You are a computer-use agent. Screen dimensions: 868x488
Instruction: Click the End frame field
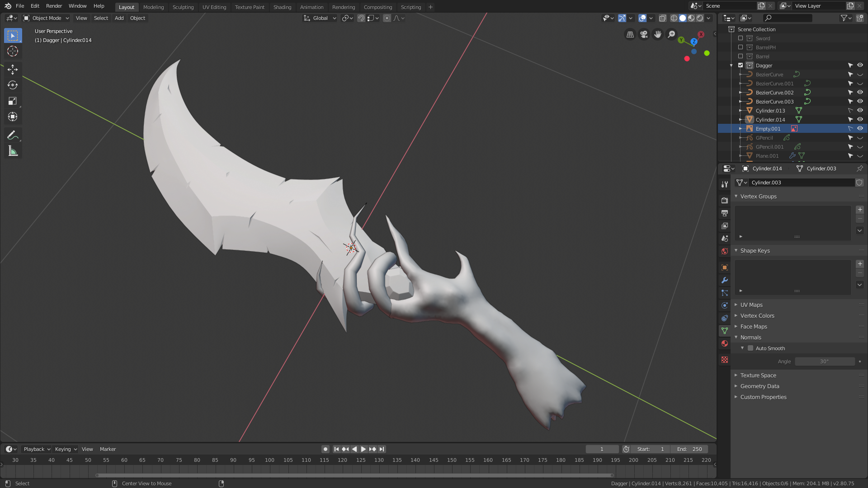click(x=689, y=449)
